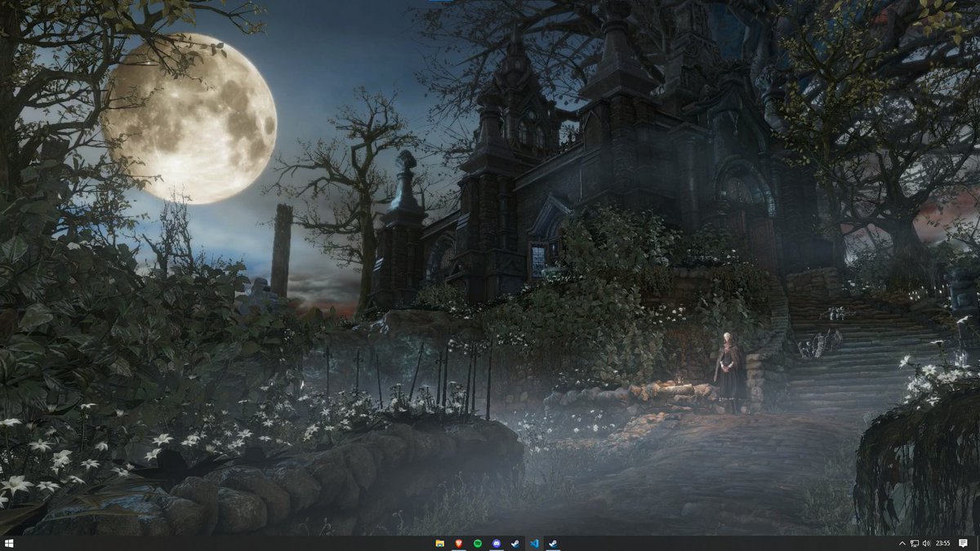The height and width of the screenshot is (551, 980).
Task: Open the volume control in the tray
Action: click(x=926, y=543)
